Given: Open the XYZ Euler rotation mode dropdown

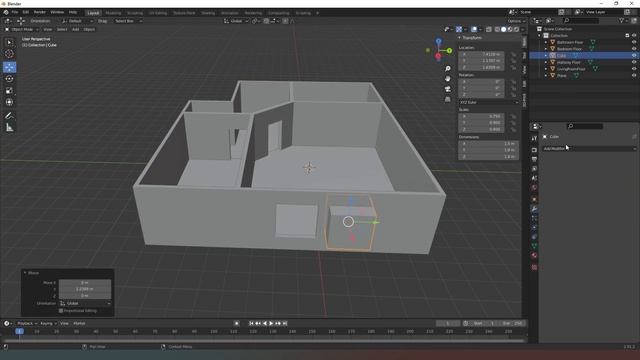Looking at the screenshot, I should (x=488, y=102).
